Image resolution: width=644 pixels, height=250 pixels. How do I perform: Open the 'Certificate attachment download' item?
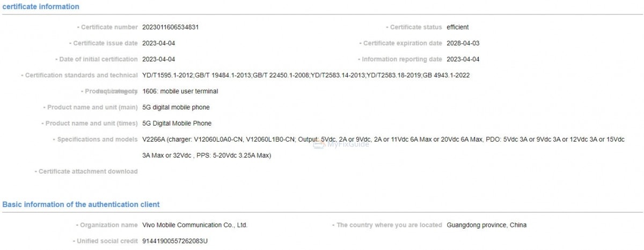(x=88, y=172)
